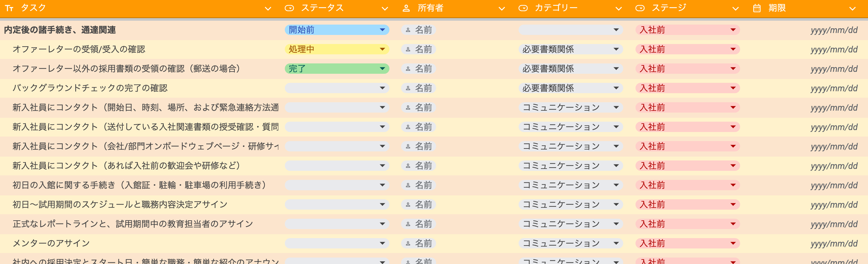Open empty status dropdown for バックグラウンドチェック row
Image resolution: width=868 pixels, height=264 pixels.
(336, 88)
